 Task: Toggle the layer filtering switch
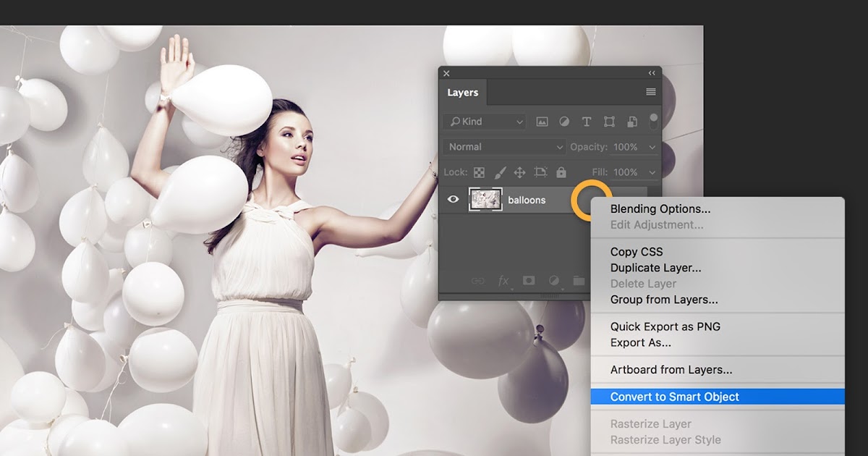(653, 122)
